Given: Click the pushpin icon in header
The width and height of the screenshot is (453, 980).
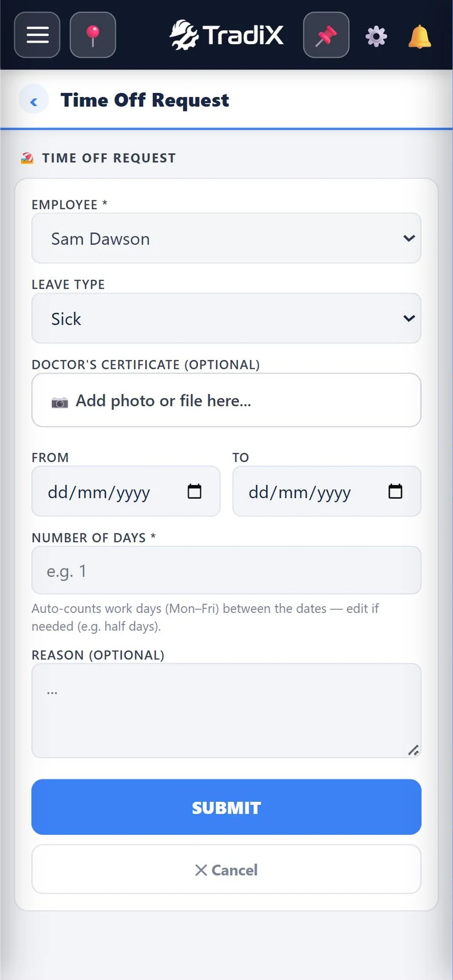Looking at the screenshot, I should pyautogui.click(x=326, y=35).
